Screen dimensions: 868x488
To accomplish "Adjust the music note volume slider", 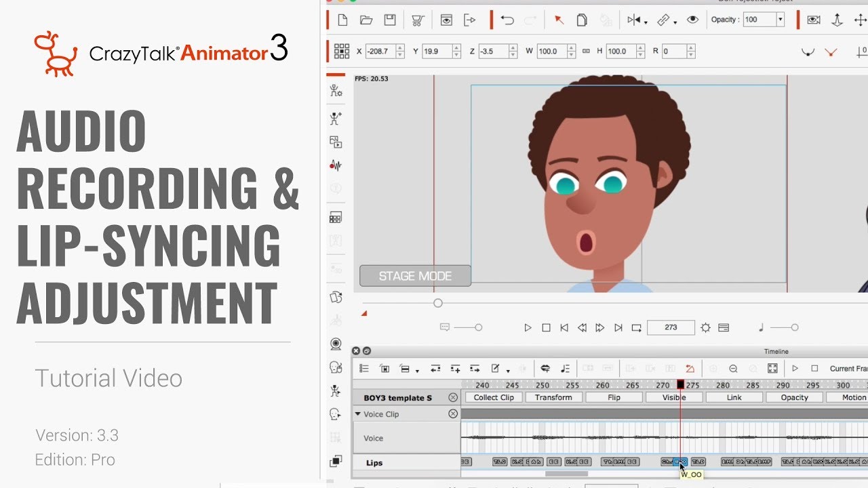I will [x=794, y=327].
